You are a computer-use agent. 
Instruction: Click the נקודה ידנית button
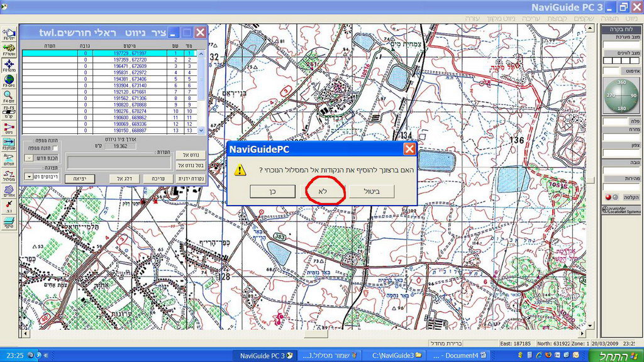click(191, 178)
